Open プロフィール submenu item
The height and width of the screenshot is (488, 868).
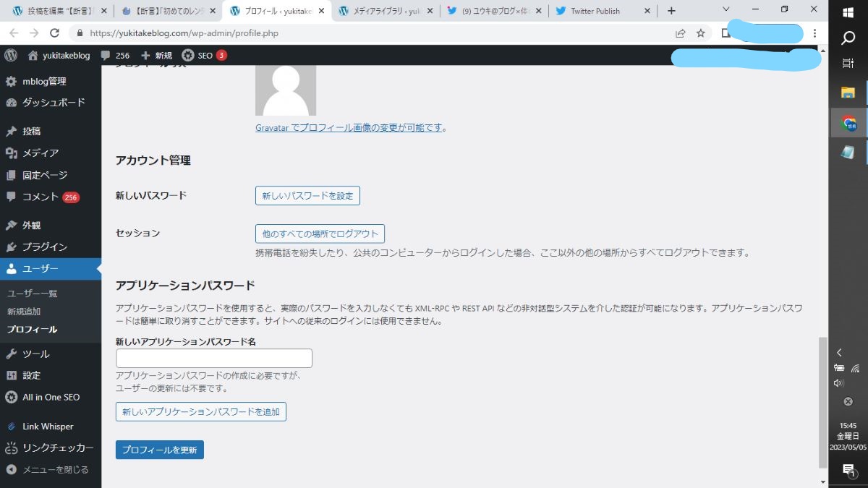[32, 330]
